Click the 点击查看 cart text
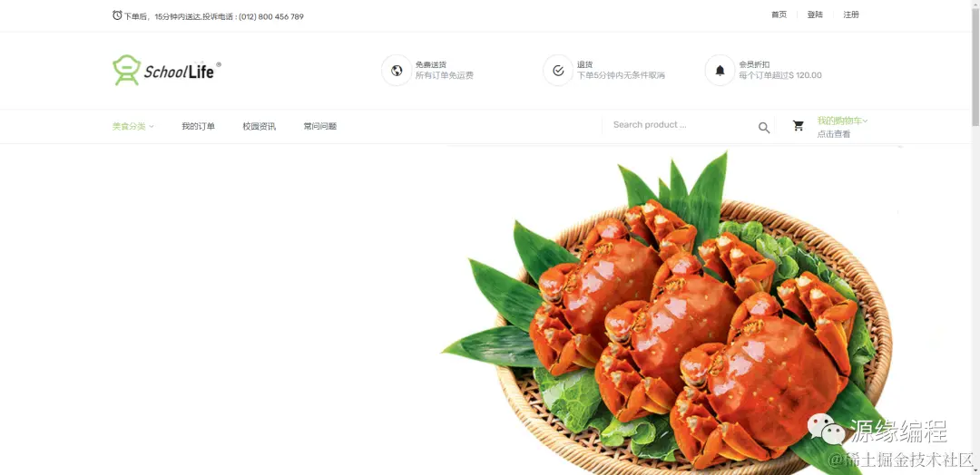This screenshot has width=980, height=475. [x=834, y=134]
